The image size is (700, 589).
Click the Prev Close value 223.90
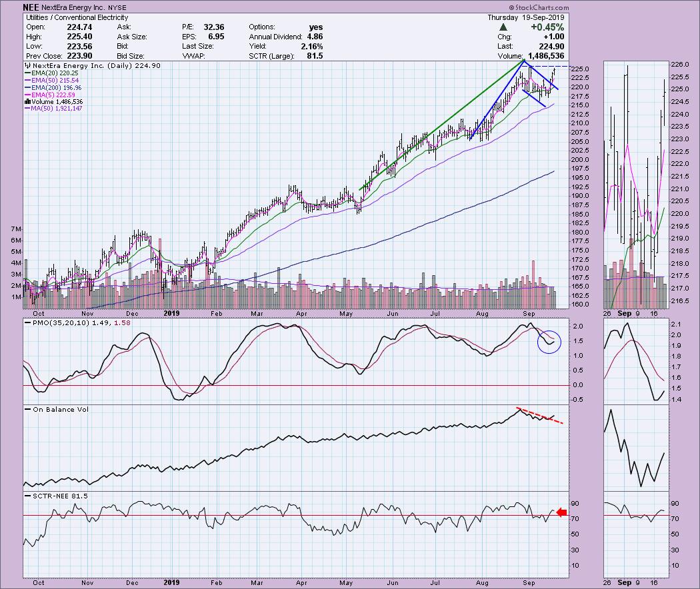(79, 56)
